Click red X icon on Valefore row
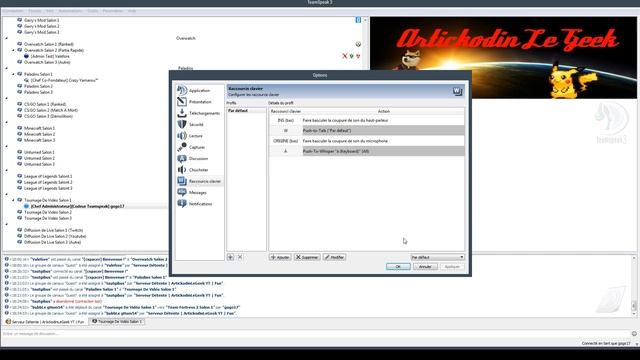This screenshot has height=360, width=640. 345,56
